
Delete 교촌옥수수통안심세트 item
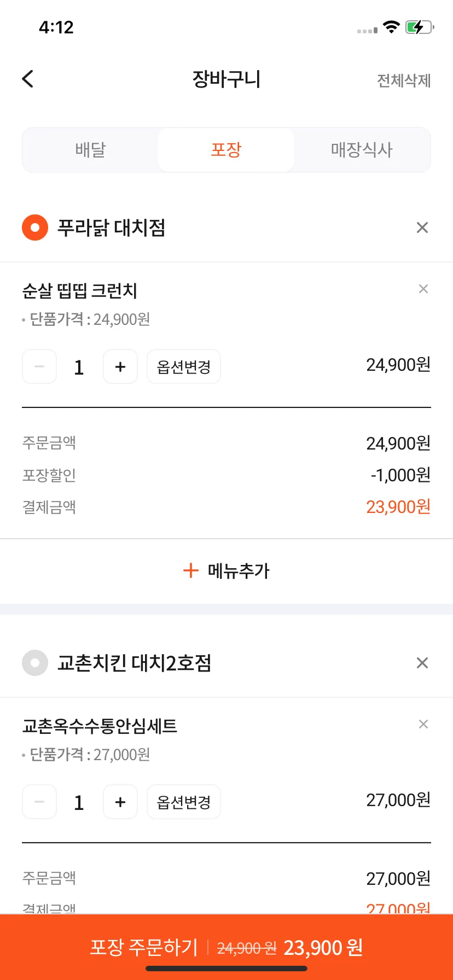pos(423,724)
